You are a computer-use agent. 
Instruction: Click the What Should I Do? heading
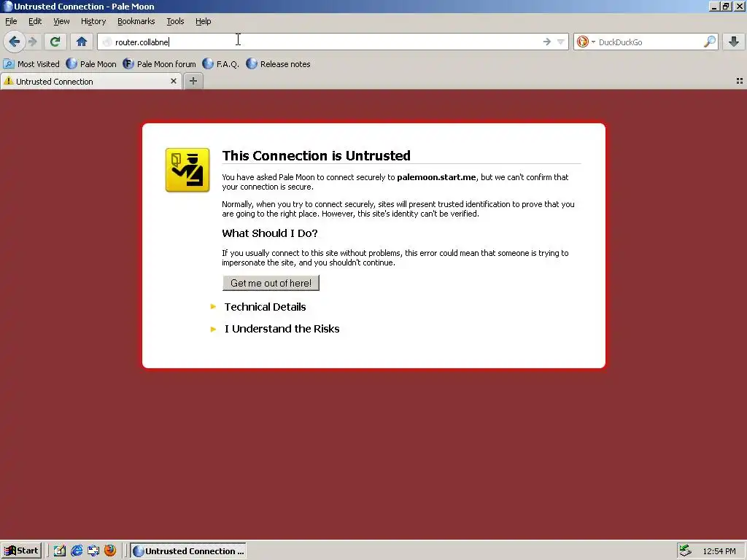point(270,233)
